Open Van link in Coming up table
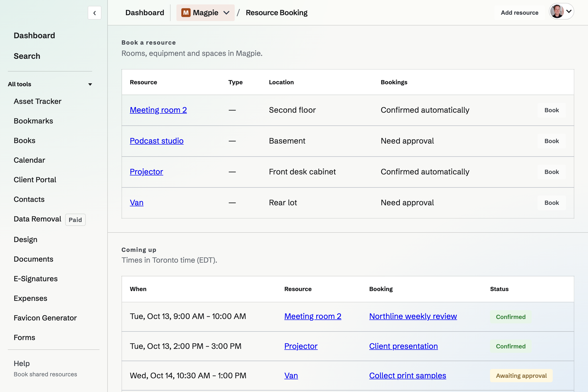 click(x=291, y=376)
